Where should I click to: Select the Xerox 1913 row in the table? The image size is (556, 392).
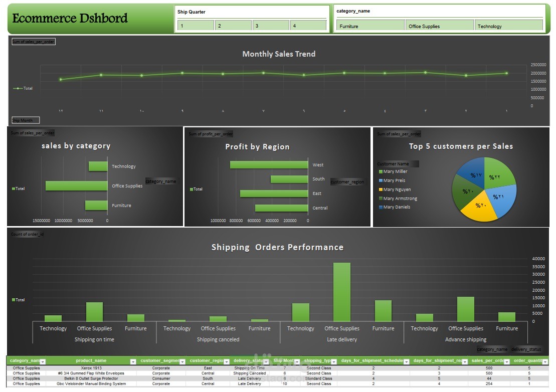(91, 367)
